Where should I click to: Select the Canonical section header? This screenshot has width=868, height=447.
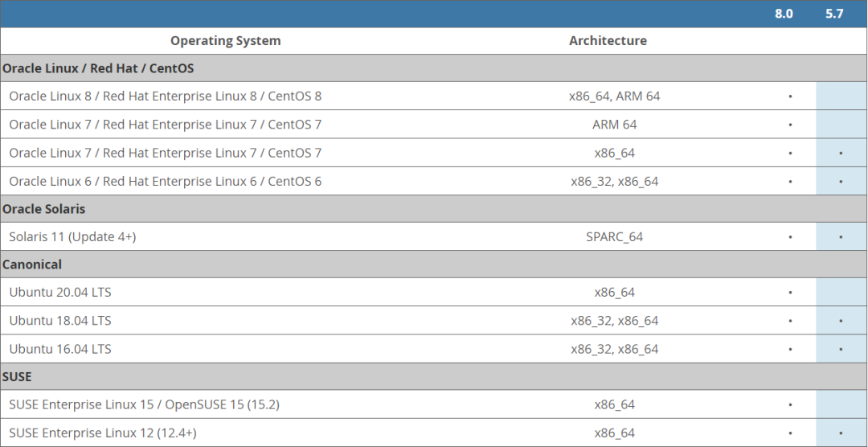[x=32, y=265]
